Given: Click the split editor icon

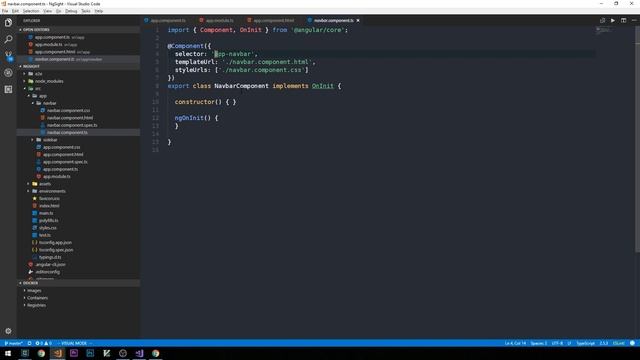Looking at the screenshot, I should (x=623, y=20).
